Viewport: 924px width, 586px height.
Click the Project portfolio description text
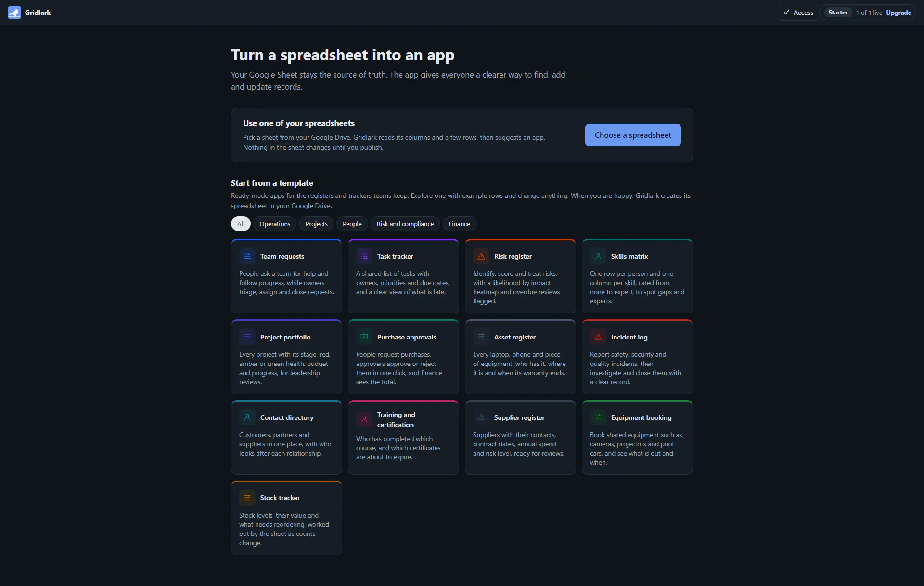285,368
